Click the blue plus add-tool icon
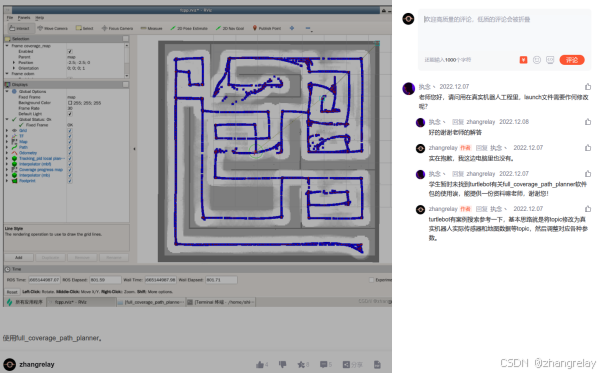Image resolution: width=602 pixels, height=374 pixels. pos(292,28)
